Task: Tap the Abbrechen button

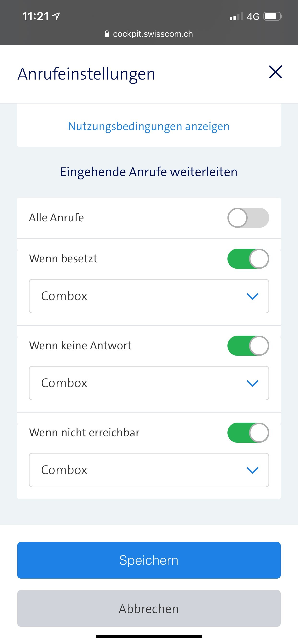Action: tap(149, 609)
